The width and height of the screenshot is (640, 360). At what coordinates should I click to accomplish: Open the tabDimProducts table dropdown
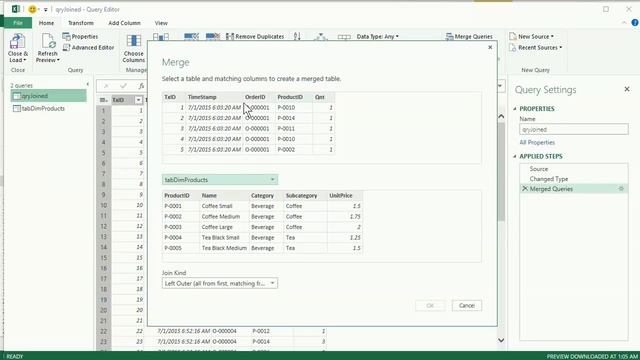click(x=220, y=180)
